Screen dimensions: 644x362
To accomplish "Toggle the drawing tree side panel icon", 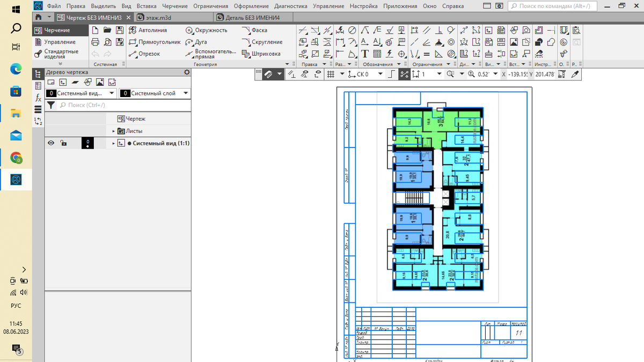I will [x=38, y=74].
